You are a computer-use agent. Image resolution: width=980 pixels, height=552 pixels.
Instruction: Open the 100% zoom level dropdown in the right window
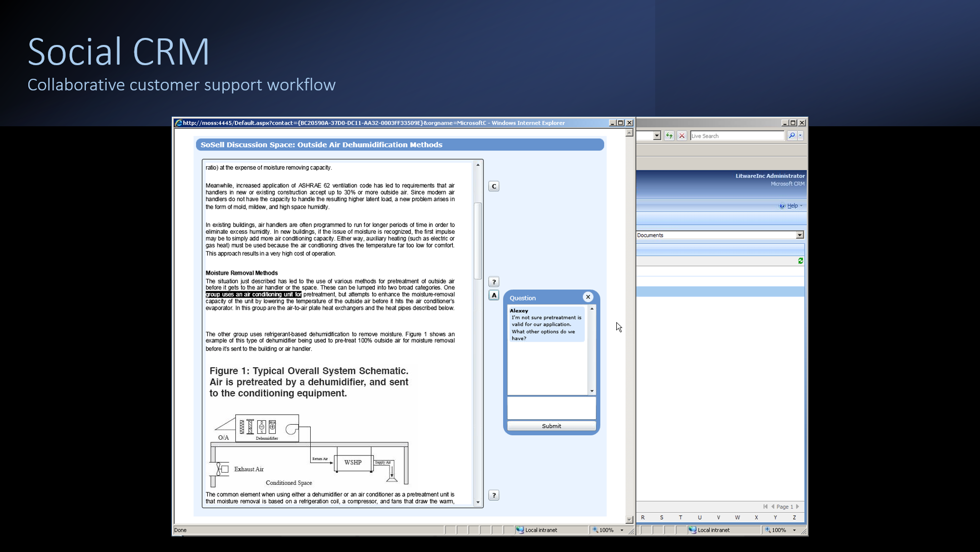[794, 530]
